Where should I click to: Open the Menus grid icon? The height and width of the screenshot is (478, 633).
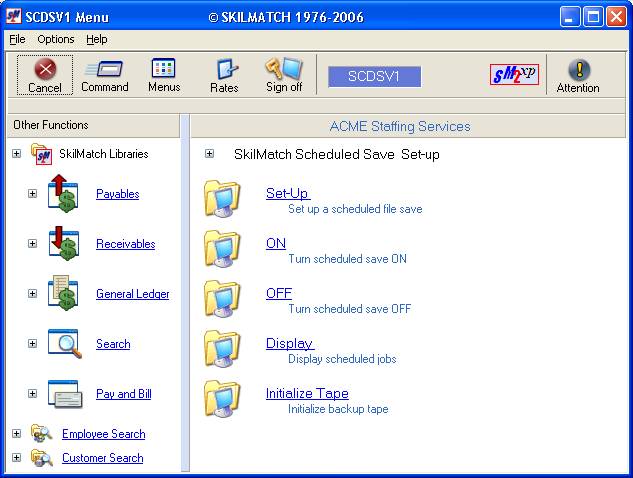pyautogui.click(x=163, y=68)
